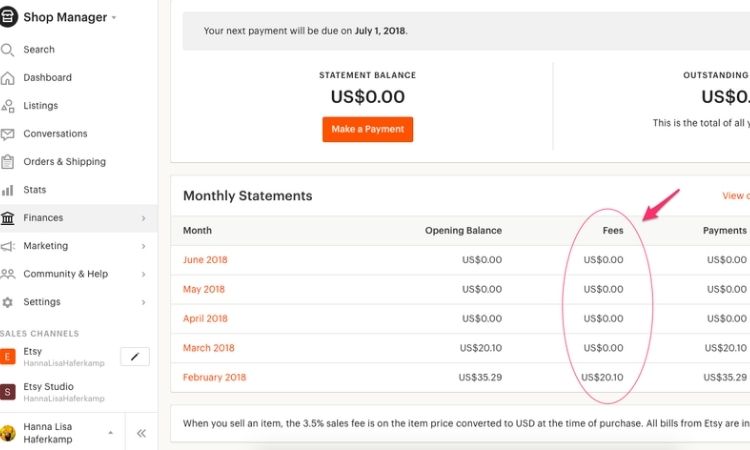This screenshot has width=750, height=450.
Task: Open Stats via the bar chart icon
Action: (x=7, y=190)
